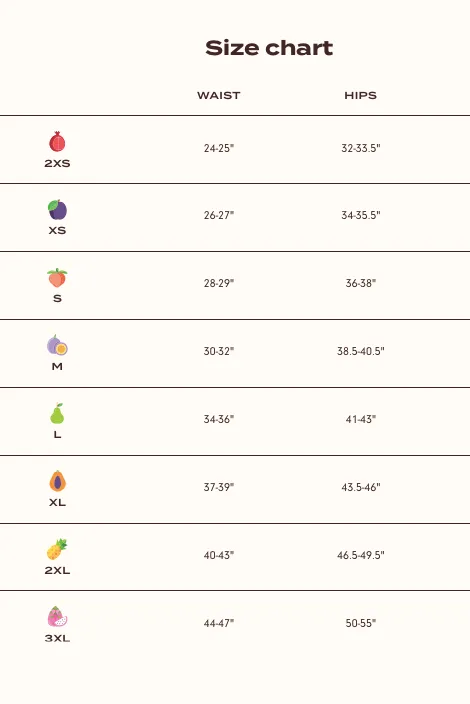Screen dimensions: 470x704
Task: Click the 38.5-40.5" hips value
Action: (361, 351)
